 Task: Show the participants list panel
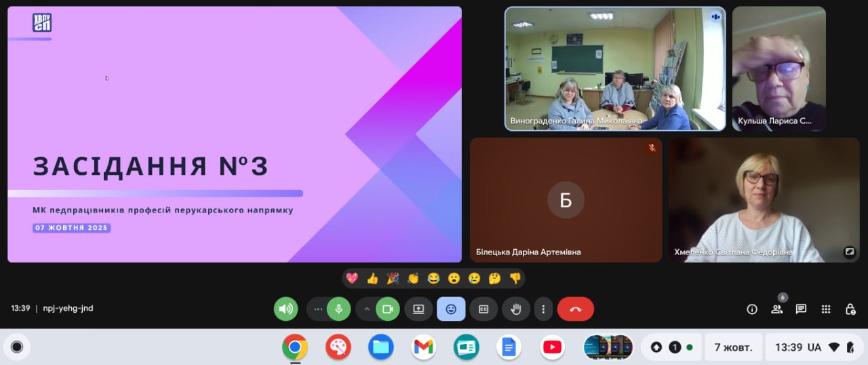pos(776,309)
